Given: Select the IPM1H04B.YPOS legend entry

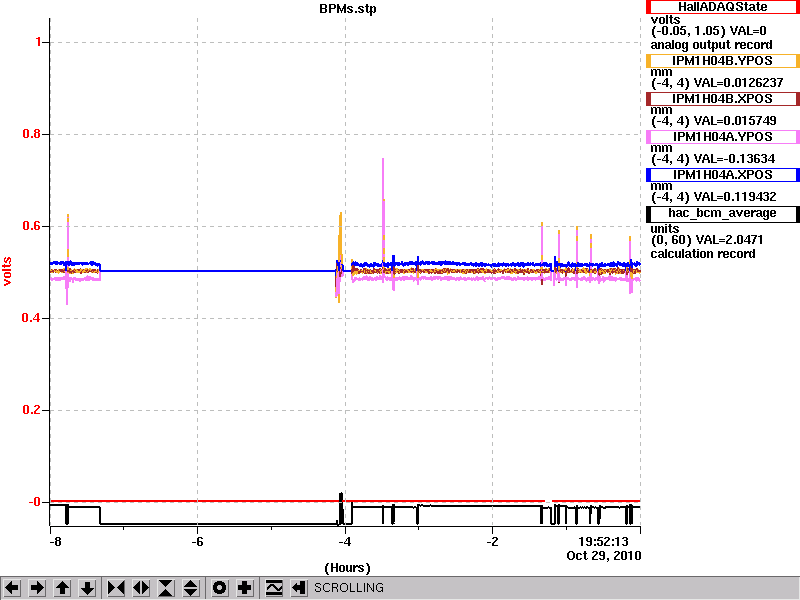Looking at the screenshot, I should (x=722, y=61).
